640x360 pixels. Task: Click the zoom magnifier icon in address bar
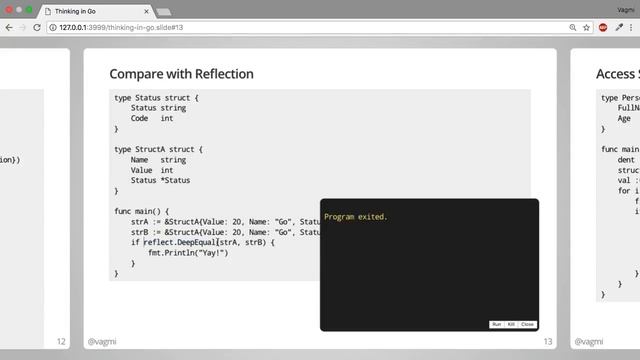pyautogui.click(x=573, y=27)
